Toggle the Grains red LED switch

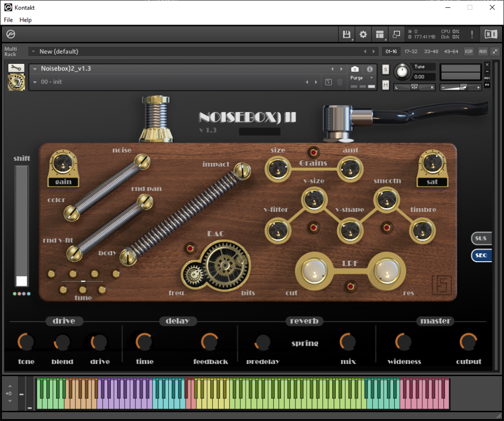tap(314, 152)
